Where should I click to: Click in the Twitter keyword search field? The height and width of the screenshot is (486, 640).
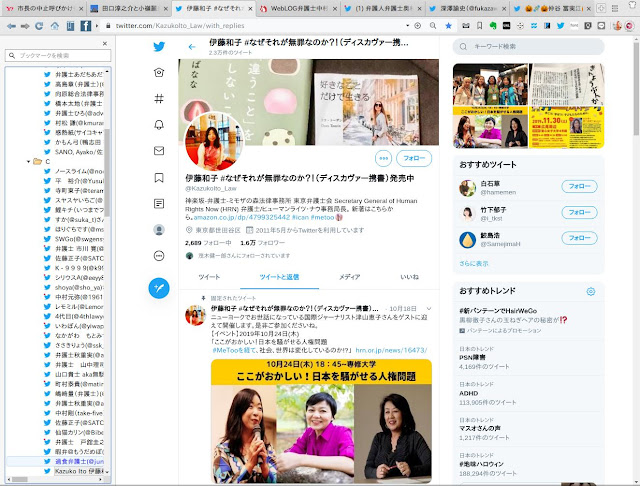[528, 47]
